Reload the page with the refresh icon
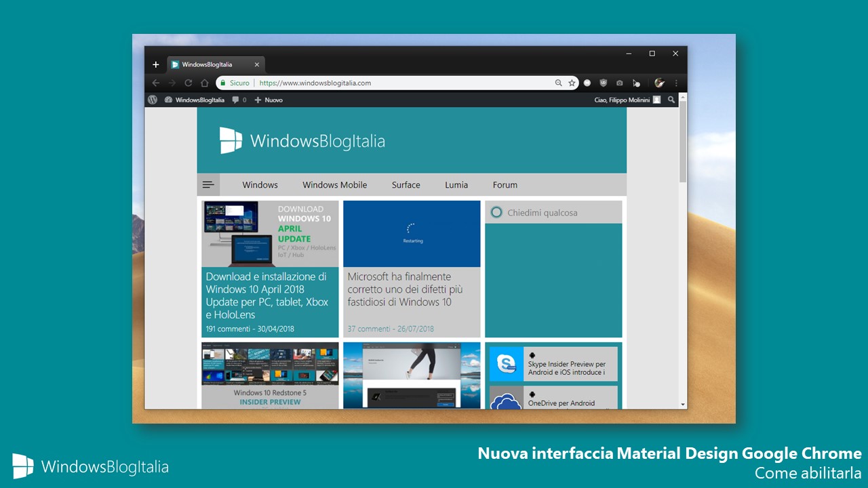 click(x=188, y=83)
